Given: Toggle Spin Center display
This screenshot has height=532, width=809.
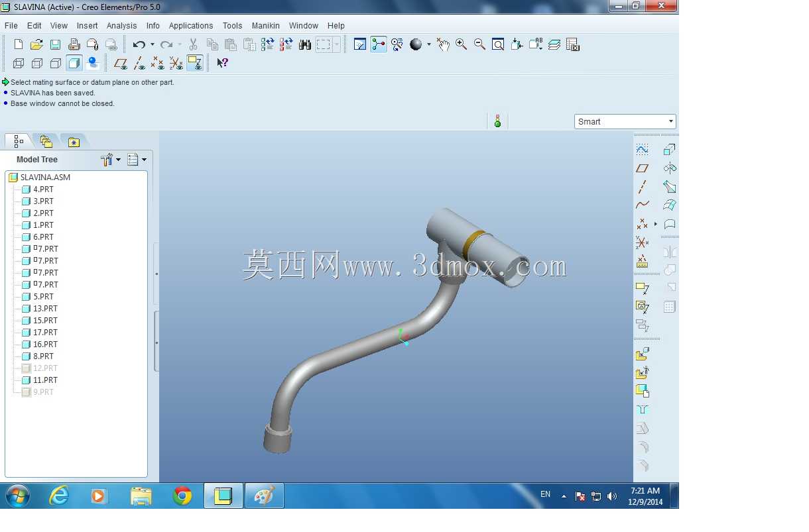Looking at the screenshot, I should click(x=379, y=44).
